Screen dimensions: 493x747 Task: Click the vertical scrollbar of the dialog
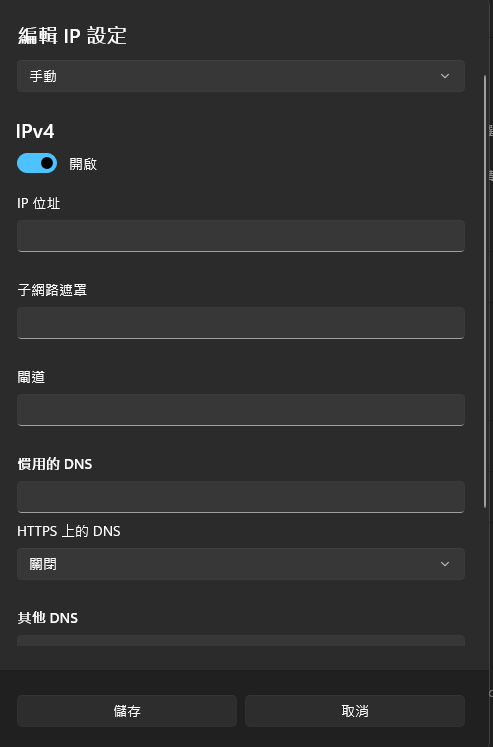tap(485, 291)
